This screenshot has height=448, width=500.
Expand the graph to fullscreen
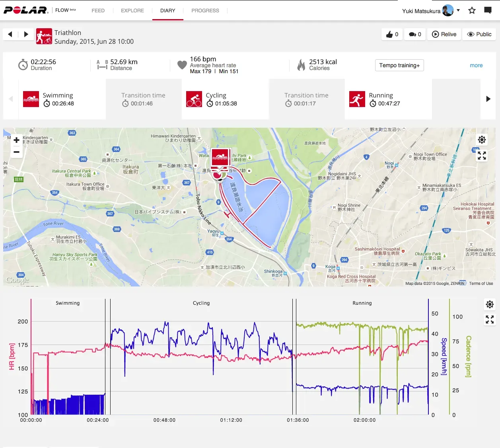[x=490, y=319]
